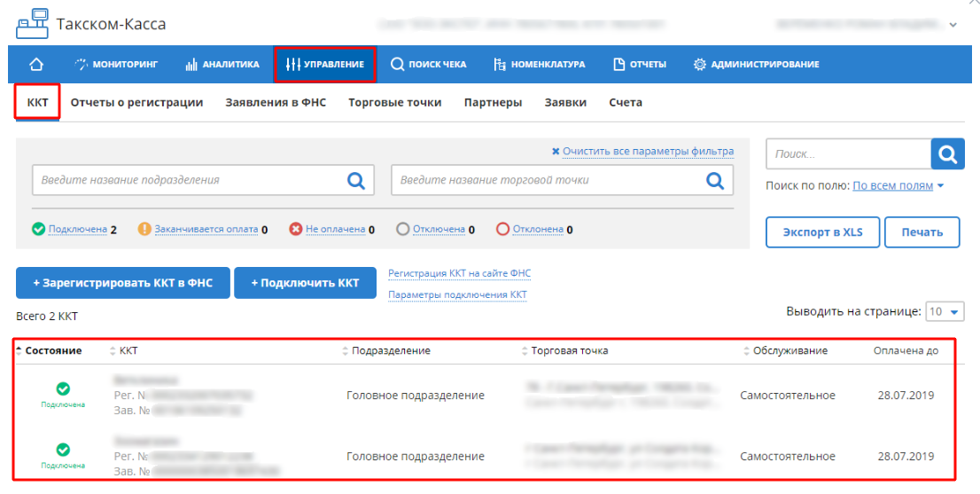The height and width of the screenshot is (494, 980).
Task: Click second row 28.07.2019 date
Action: pos(906,457)
